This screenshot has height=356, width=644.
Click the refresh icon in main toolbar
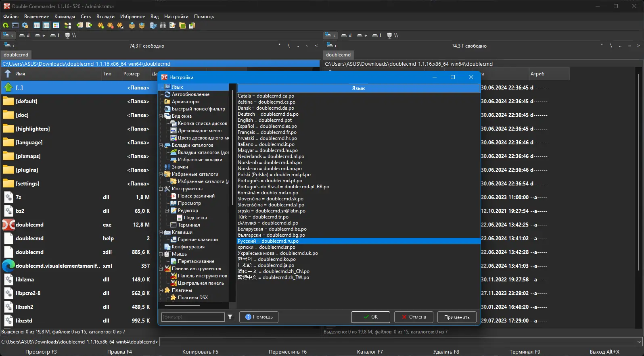coord(6,25)
